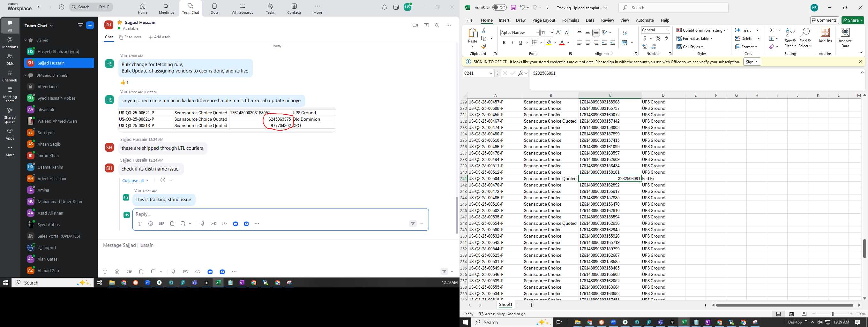Open the font size dropdown
Image resolution: width=868 pixels, height=327 pixels.
[552, 32]
